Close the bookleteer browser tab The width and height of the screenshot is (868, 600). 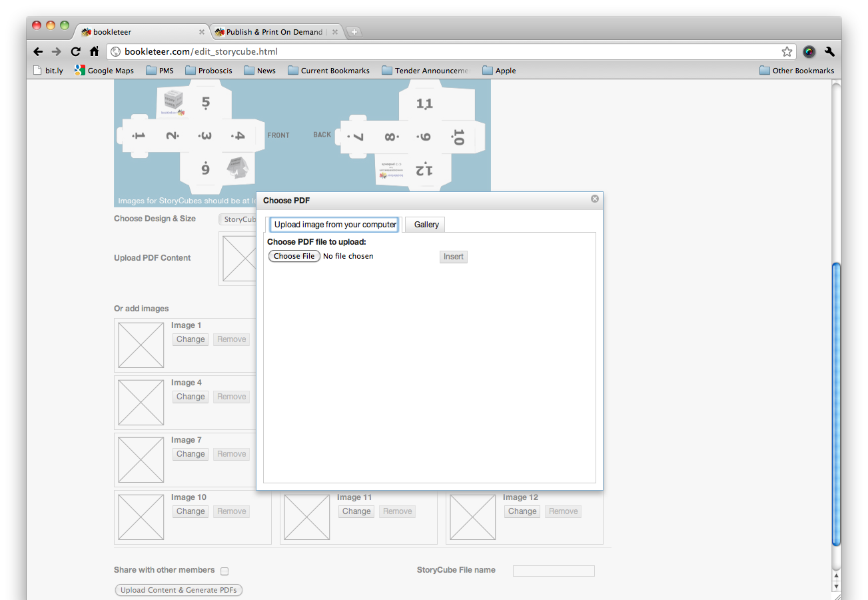coord(202,32)
